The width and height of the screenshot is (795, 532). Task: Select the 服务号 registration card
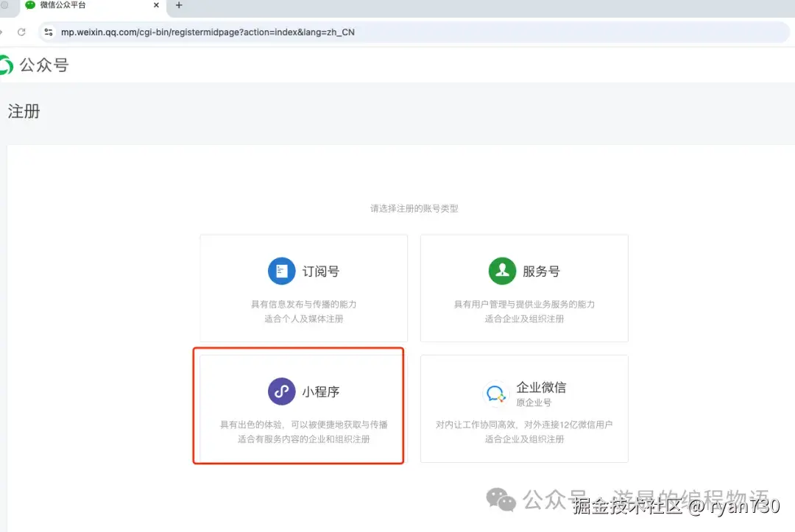point(523,288)
